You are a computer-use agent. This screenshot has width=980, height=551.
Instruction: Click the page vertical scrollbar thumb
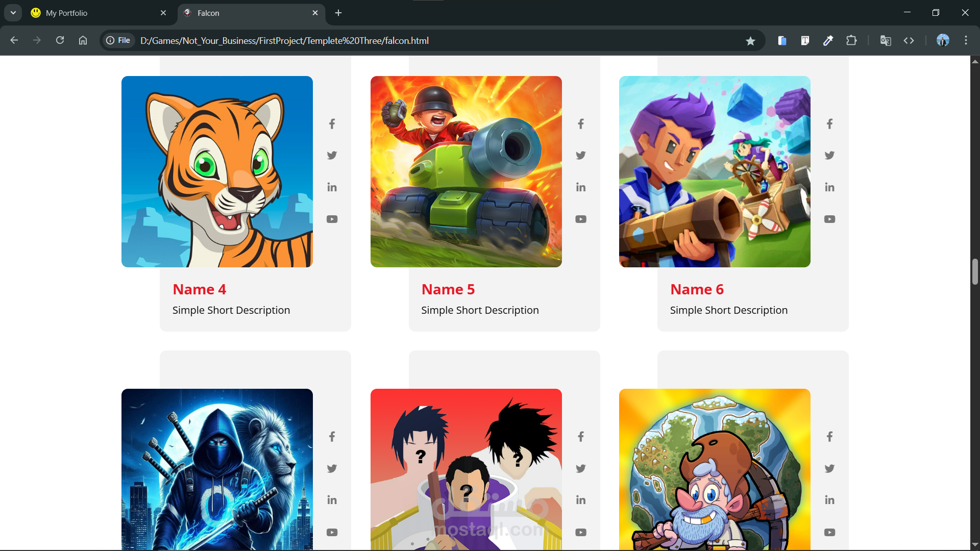point(975,272)
